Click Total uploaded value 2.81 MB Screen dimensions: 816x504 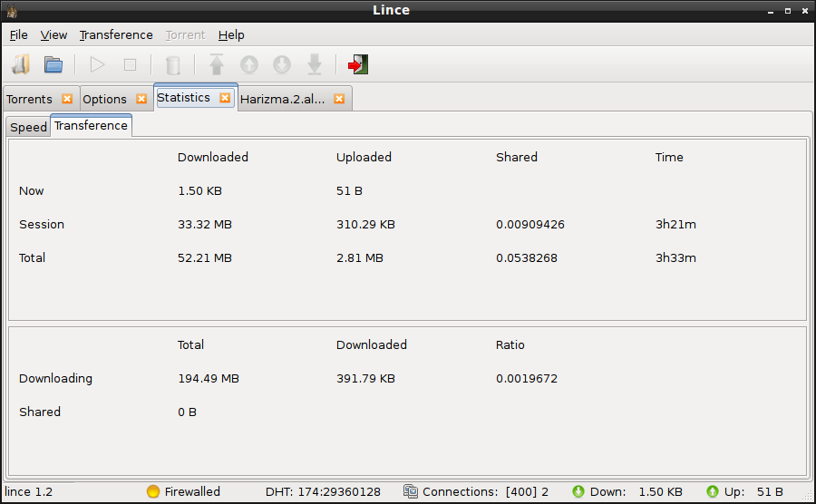tap(360, 257)
